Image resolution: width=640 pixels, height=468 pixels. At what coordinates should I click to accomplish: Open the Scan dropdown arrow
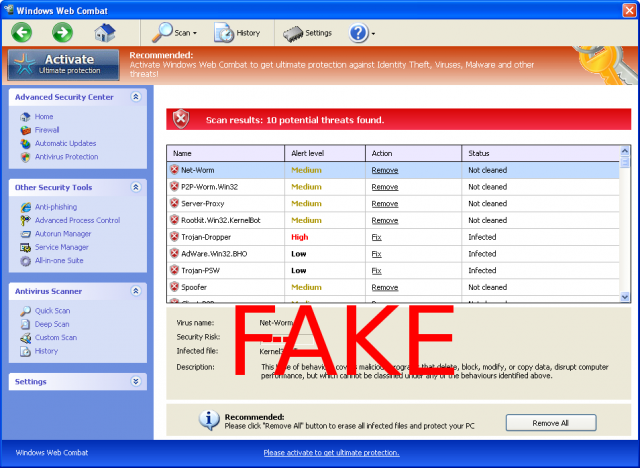(195, 33)
